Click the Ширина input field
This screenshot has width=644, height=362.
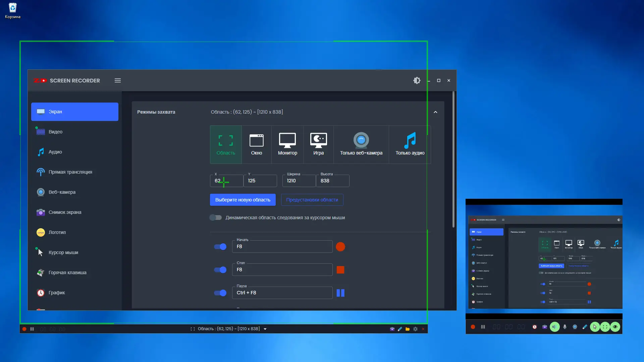click(299, 181)
